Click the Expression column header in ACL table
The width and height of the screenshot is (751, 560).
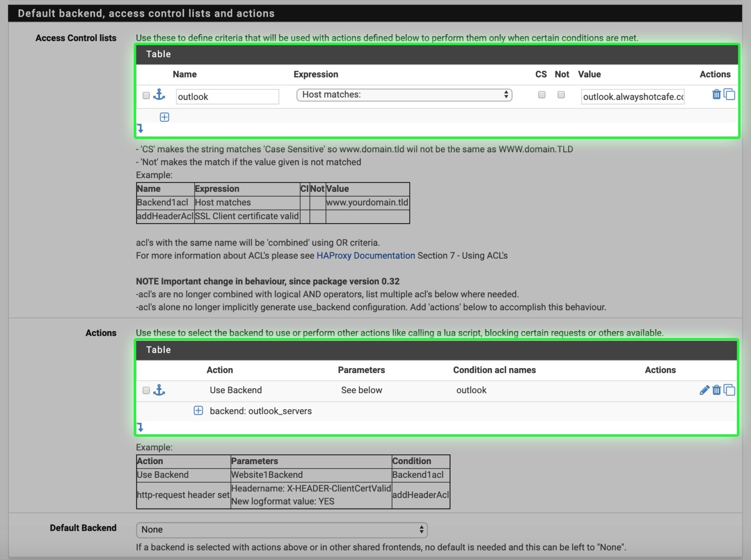tap(316, 74)
